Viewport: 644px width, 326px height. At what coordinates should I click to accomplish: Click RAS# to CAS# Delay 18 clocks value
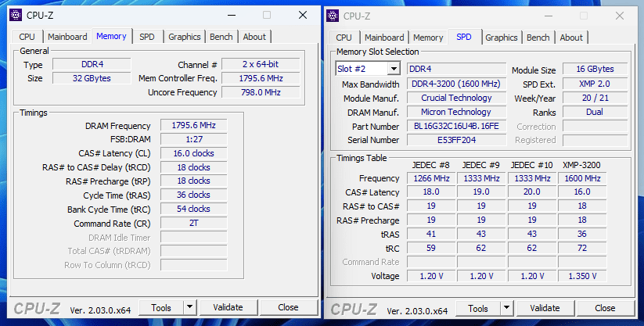tap(193, 167)
